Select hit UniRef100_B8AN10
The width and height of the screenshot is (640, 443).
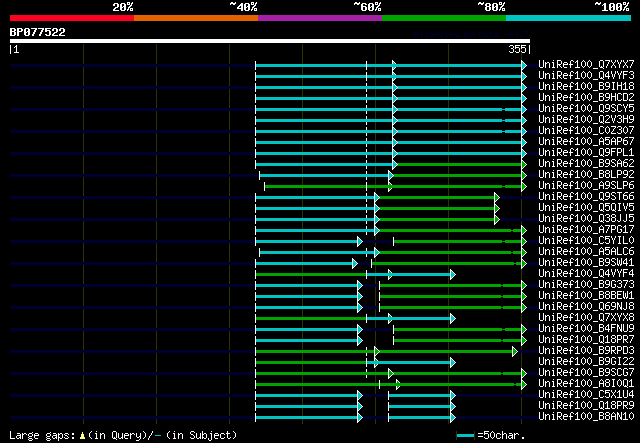(x=586, y=417)
